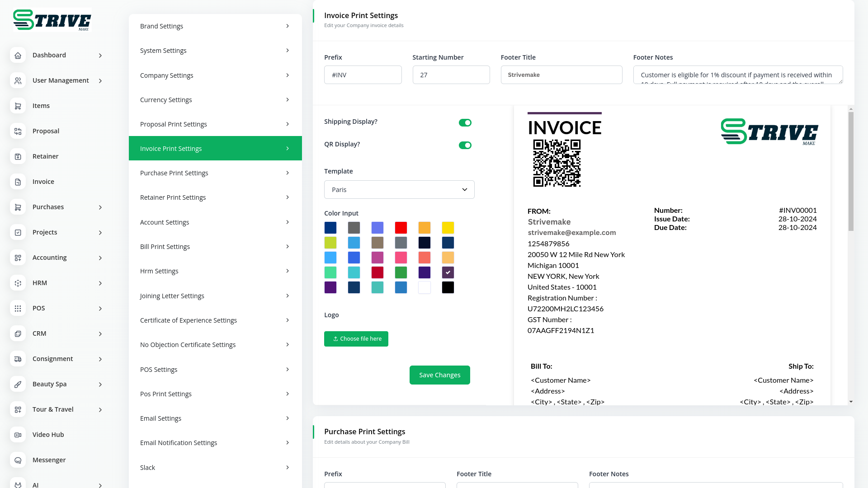Disable the Shipping Display toggle
Image resolution: width=868 pixels, height=488 pixels.
click(x=465, y=122)
